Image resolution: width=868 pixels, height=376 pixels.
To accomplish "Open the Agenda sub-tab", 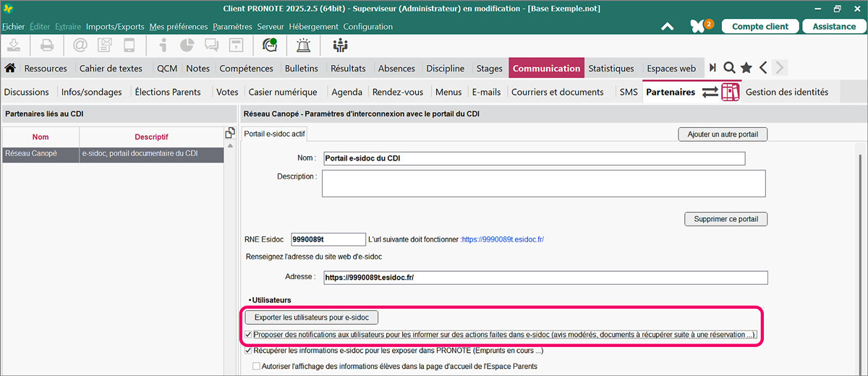I will [x=346, y=92].
